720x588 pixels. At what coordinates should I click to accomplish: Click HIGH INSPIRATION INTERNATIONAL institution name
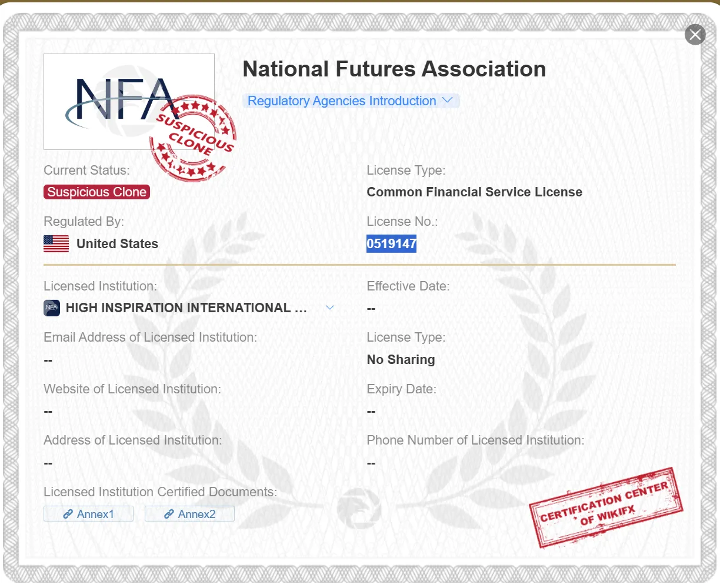(x=186, y=308)
